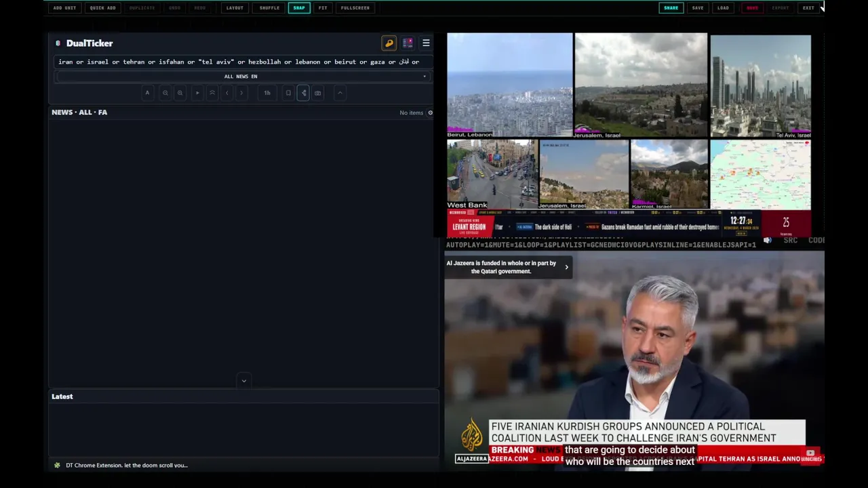Click the yellow key icon in DualTicker
Viewport: 868px width, 488px height.
(389, 43)
